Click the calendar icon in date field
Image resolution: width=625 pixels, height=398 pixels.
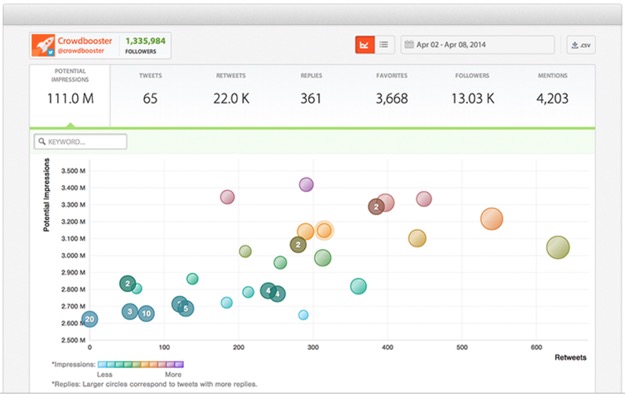coord(409,44)
